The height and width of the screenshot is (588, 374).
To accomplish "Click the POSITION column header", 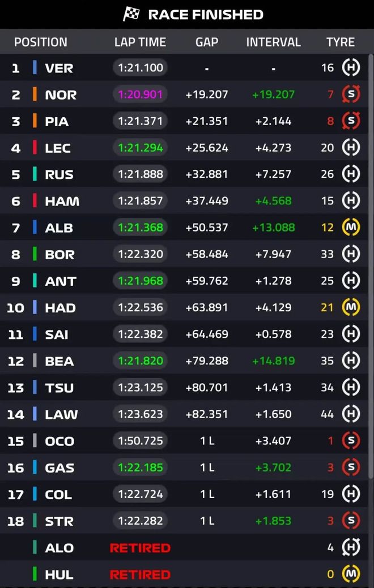I will point(41,42).
